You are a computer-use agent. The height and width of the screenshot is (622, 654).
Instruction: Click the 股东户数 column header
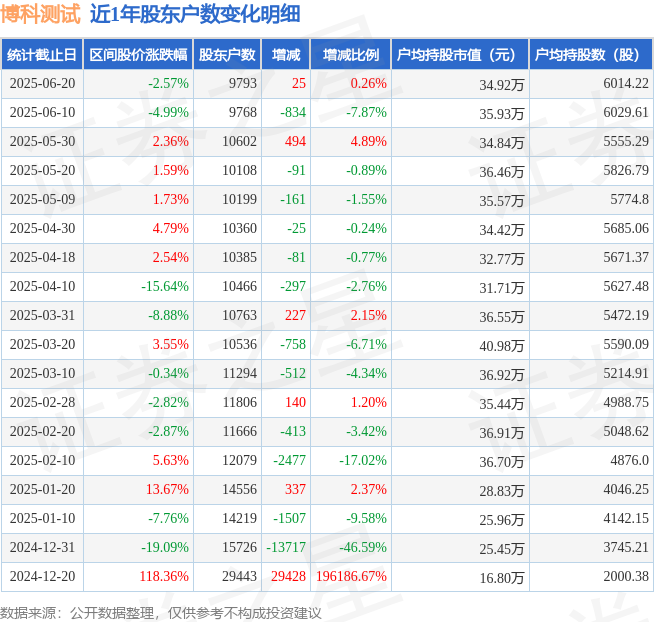227,55
